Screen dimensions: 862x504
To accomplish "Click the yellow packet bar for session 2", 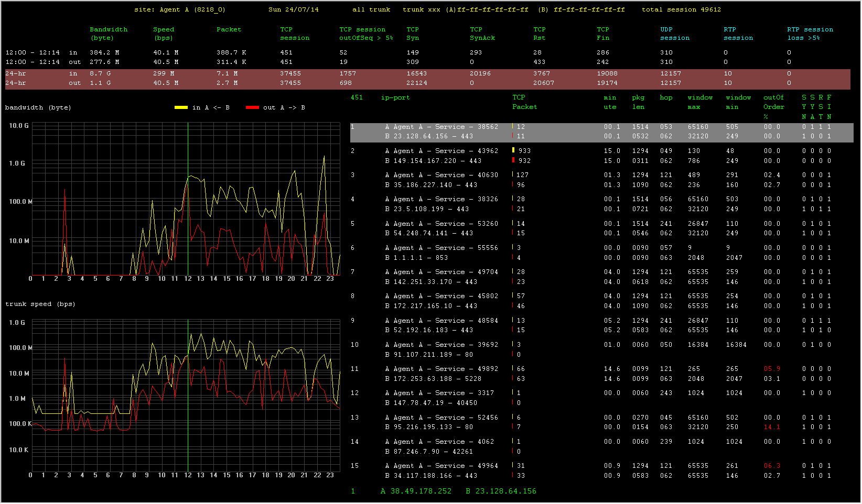I will tap(513, 150).
